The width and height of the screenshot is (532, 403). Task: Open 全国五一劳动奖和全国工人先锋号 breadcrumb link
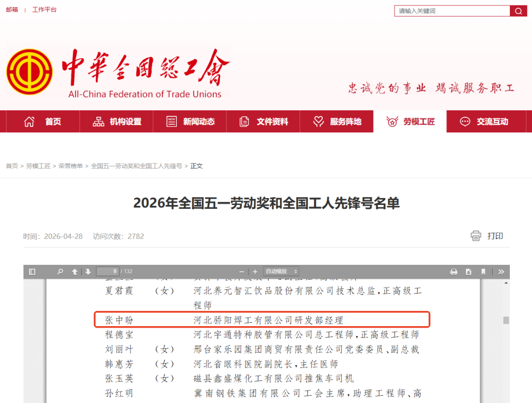136,166
